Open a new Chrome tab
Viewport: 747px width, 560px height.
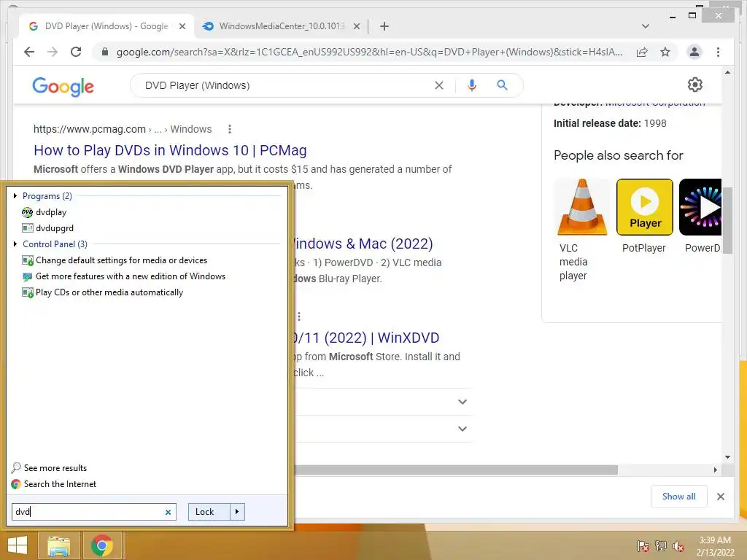point(384,26)
